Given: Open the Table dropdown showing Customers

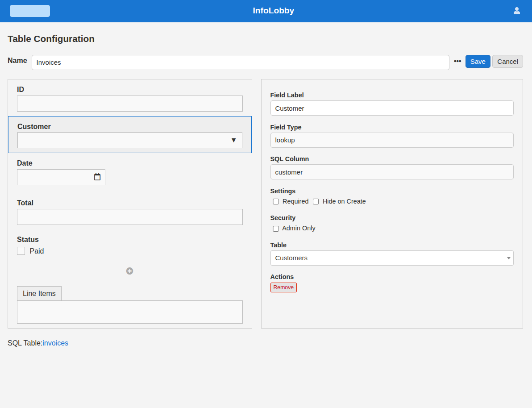Looking at the screenshot, I should tap(391, 258).
